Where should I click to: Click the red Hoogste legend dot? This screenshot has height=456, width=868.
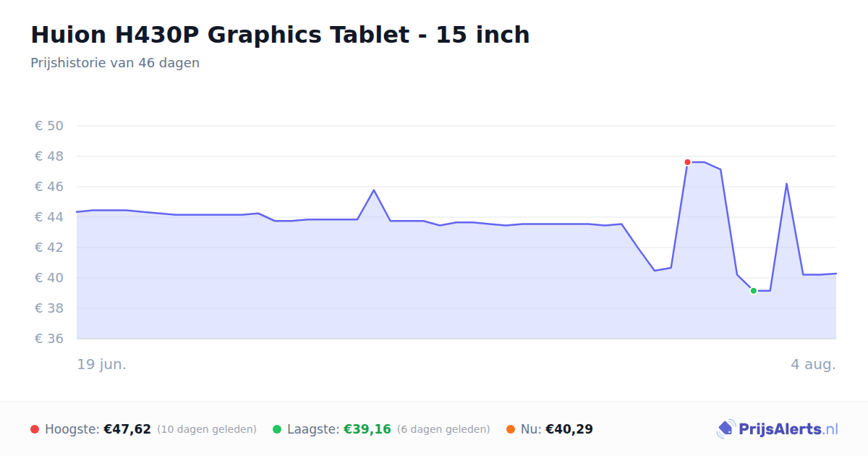pos(35,429)
